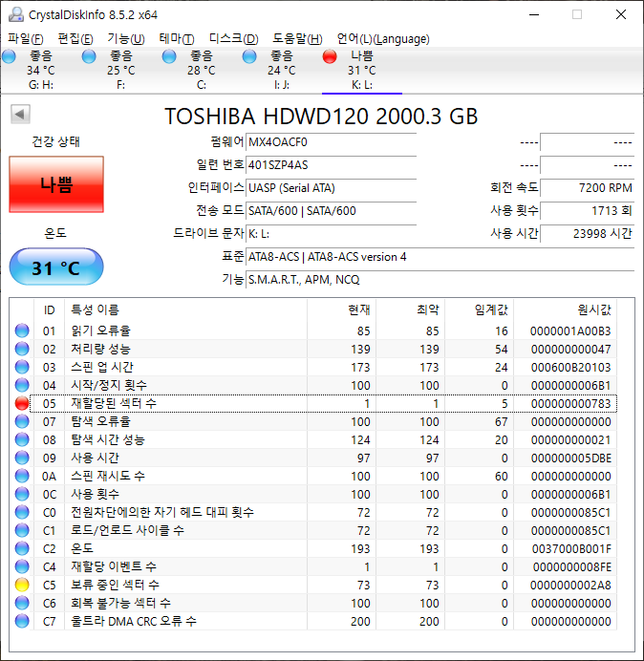Click the 23998 시간 power on hours value
The image size is (644, 661).
point(587,233)
